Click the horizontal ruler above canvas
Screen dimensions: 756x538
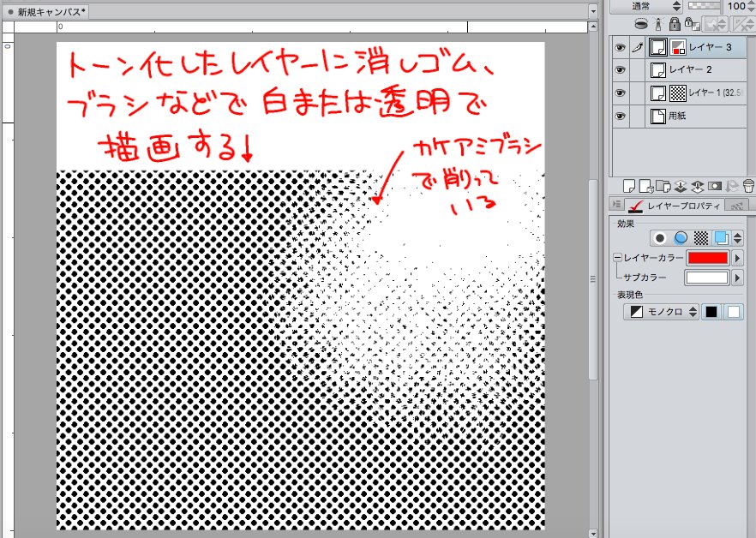[301, 27]
